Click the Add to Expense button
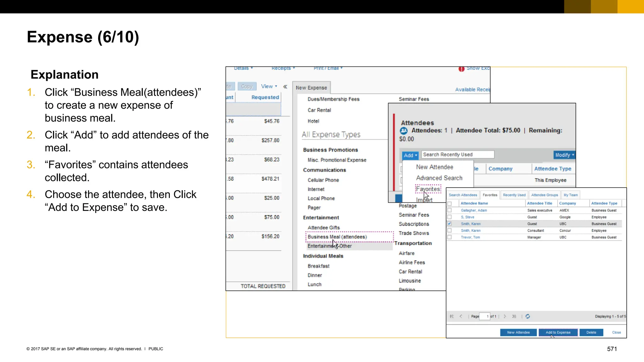The height and width of the screenshot is (362, 644). 558,332
